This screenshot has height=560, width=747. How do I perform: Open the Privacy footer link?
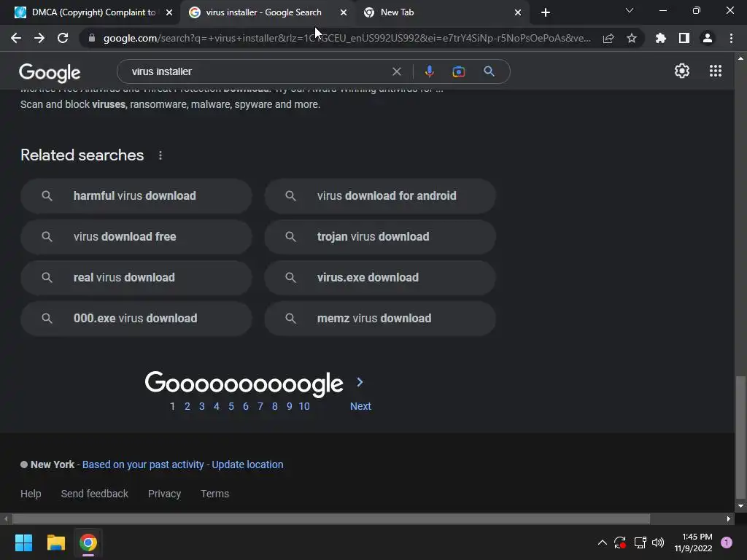point(164,494)
